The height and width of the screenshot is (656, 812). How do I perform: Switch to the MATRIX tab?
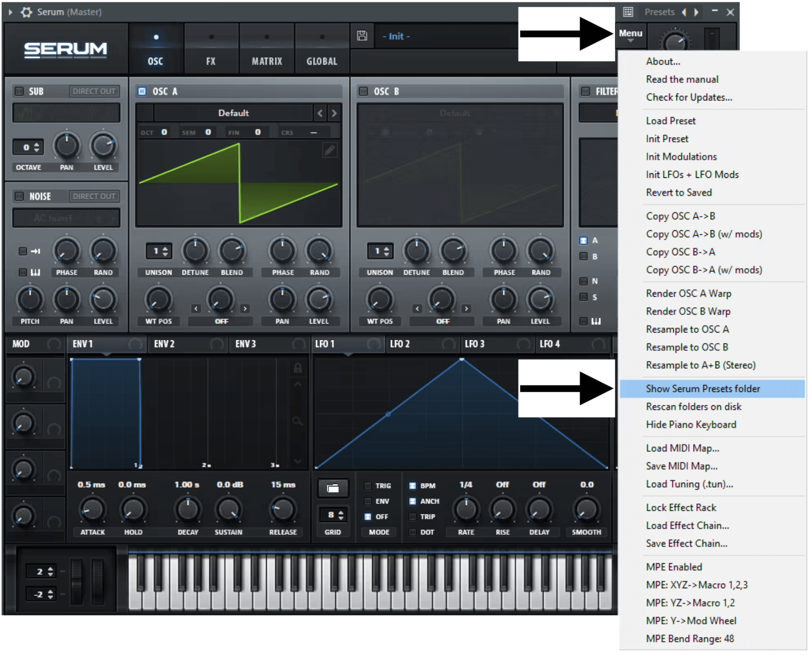267,49
